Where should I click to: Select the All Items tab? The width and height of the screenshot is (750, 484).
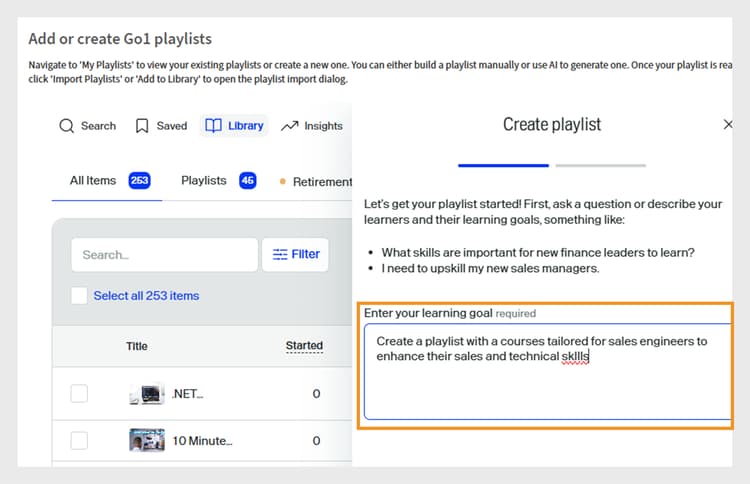tap(107, 181)
